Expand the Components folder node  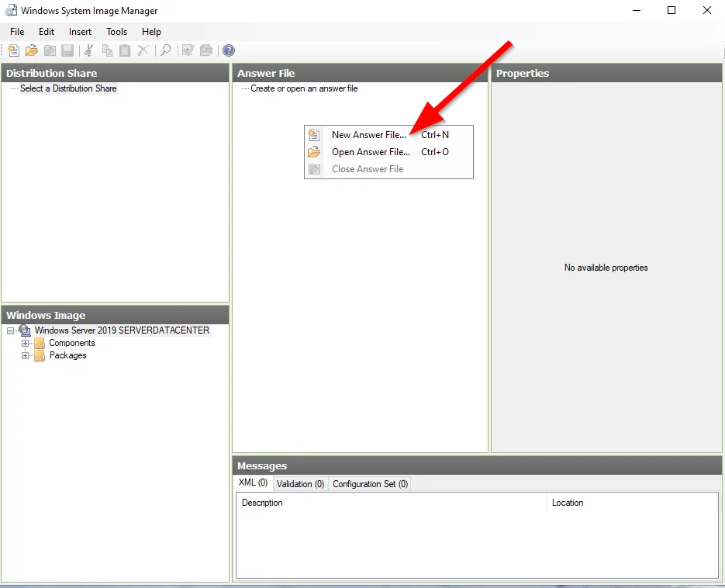25,344
